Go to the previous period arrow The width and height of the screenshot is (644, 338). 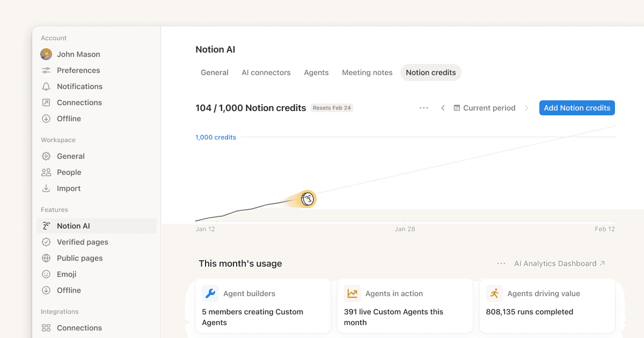tap(443, 108)
